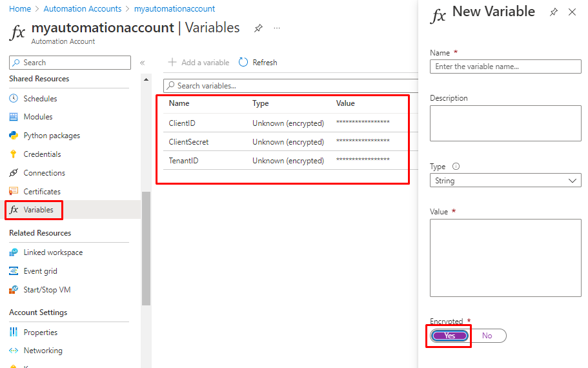Viewport: 588px width, 368px height.
Task: Open Linked workspace menu item
Action: click(53, 252)
